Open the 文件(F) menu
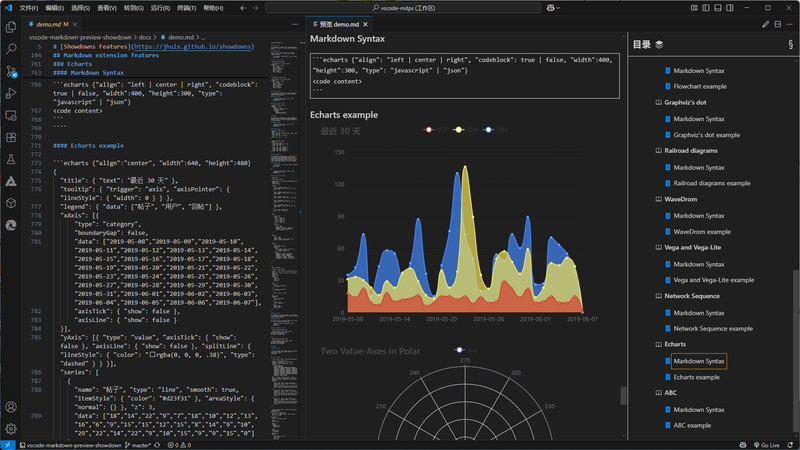The image size is (800, 450). (29, 8)
